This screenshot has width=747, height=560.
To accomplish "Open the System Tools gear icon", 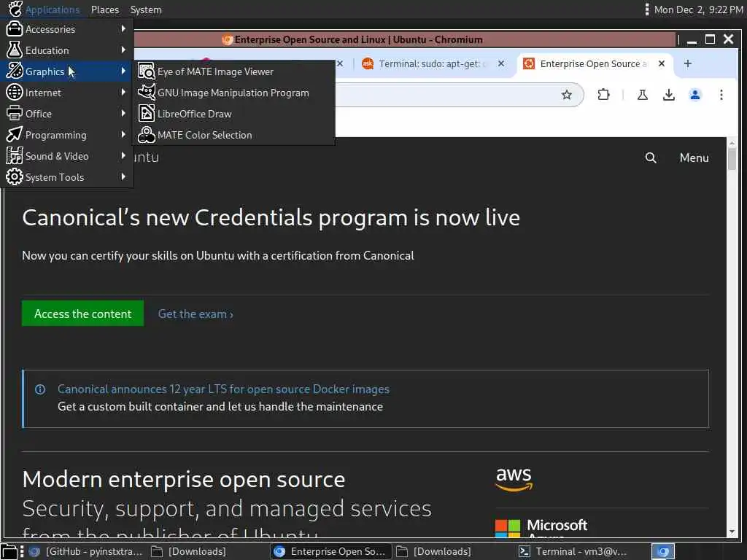I will point(15,176).
